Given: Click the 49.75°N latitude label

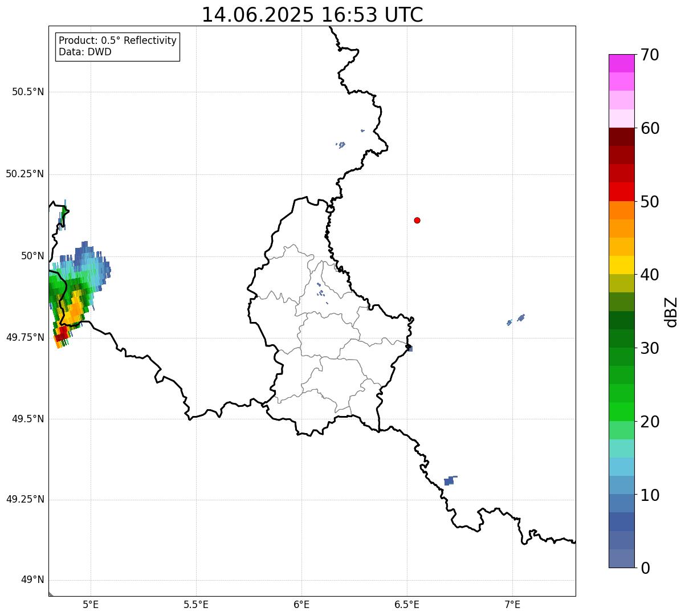Looking at the screenshot, I should coord(25,337).
